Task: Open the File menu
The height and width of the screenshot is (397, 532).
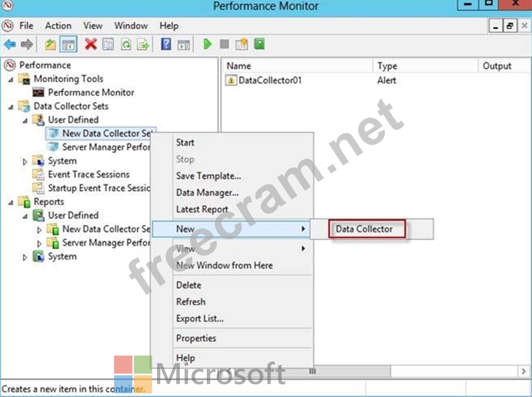Action: click(x=26, y=26)
